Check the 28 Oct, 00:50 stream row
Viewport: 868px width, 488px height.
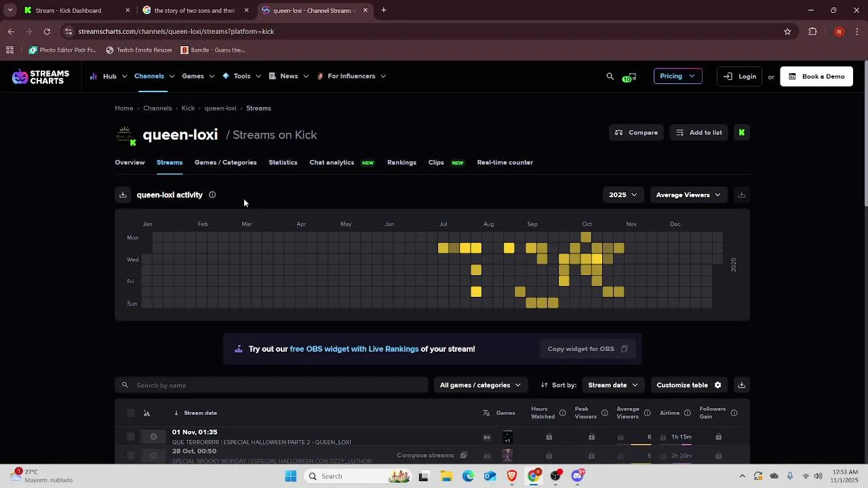(x=131, y=456)
